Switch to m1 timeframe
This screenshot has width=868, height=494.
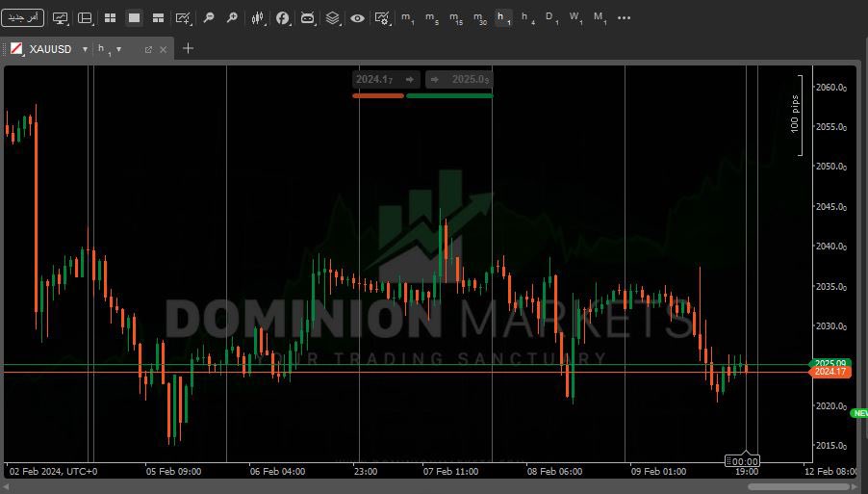407,18
